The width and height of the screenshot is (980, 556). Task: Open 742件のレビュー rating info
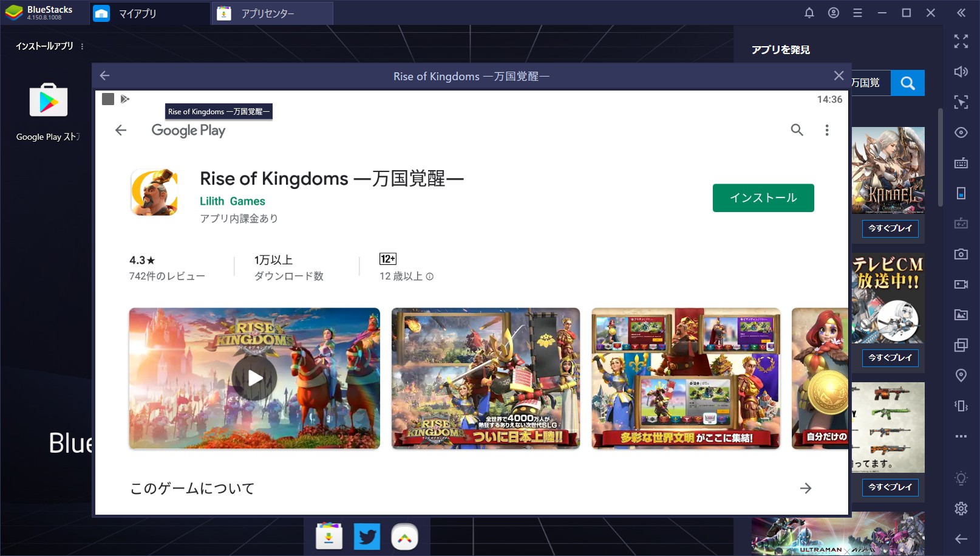167,268
